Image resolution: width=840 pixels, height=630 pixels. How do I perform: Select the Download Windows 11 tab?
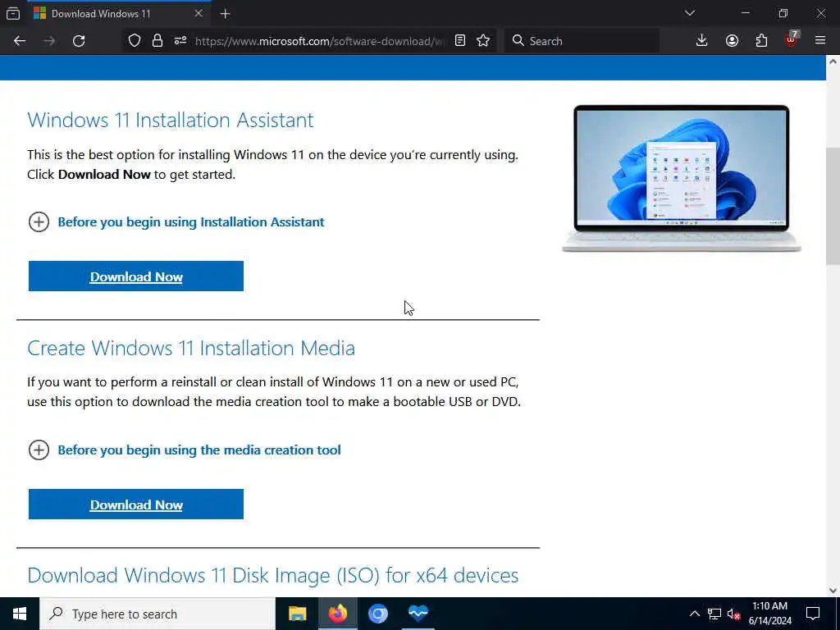(118, 13)
